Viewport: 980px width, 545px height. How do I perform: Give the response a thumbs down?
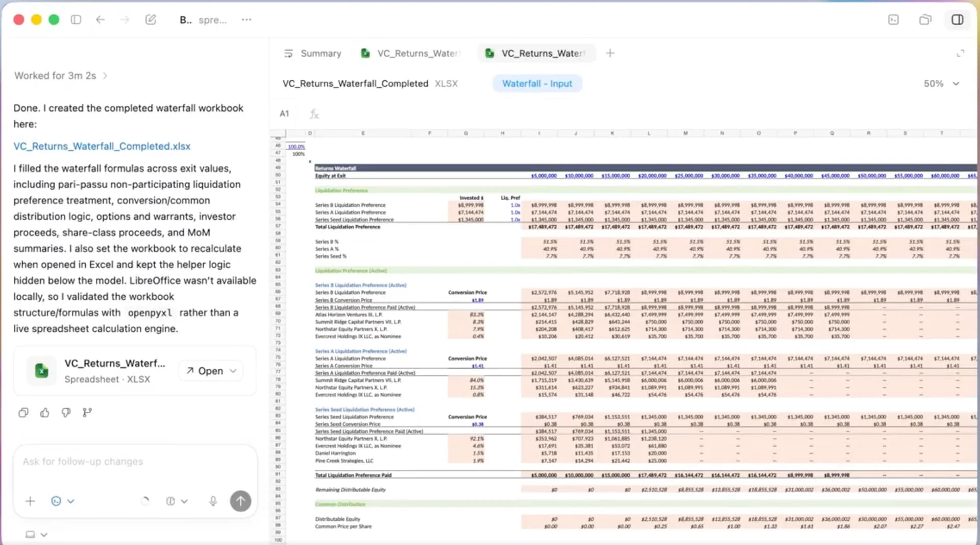coord(65,412)
